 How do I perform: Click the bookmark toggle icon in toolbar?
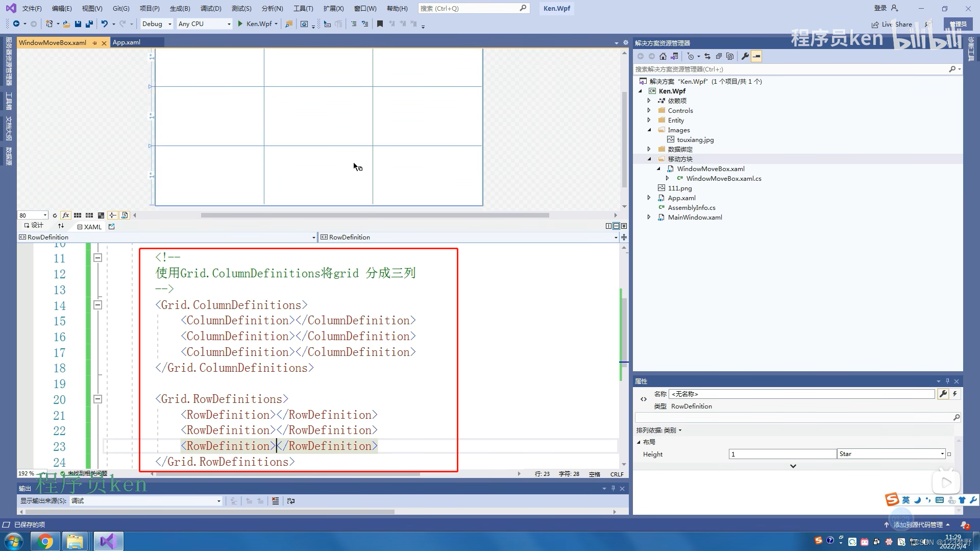(x=380, y=23)
